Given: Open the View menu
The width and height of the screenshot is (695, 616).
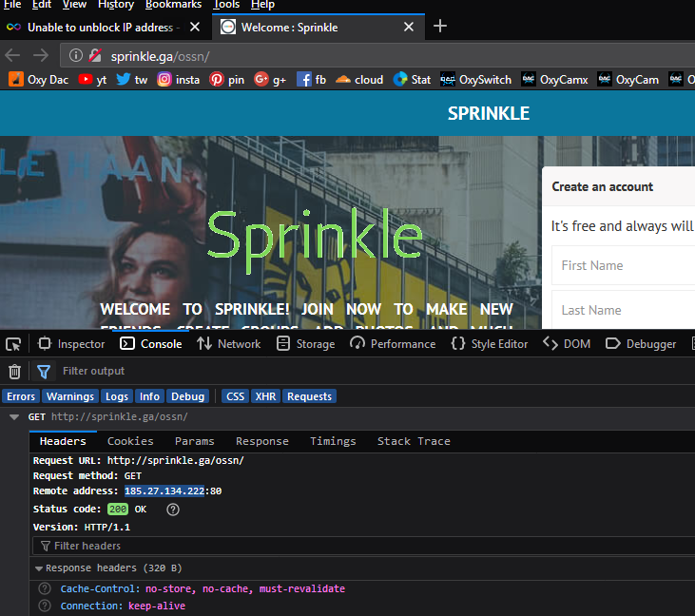Looking at the screenshot, I should click(x=74, y=5).
